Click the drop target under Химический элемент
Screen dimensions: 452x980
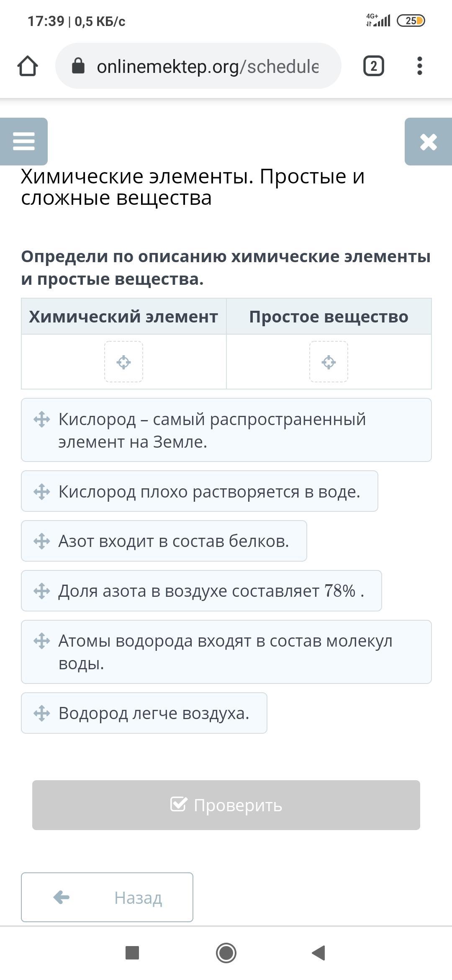pos(123,362)
